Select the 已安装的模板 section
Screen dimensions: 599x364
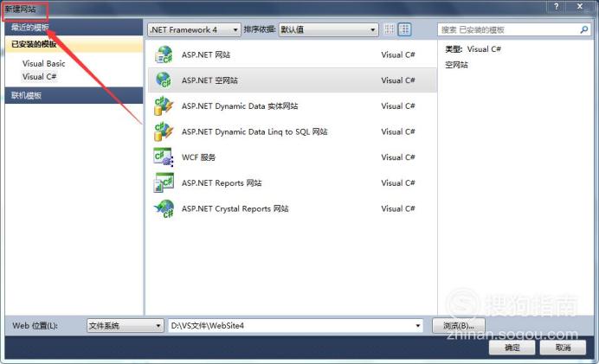click(x=74, y=44)
